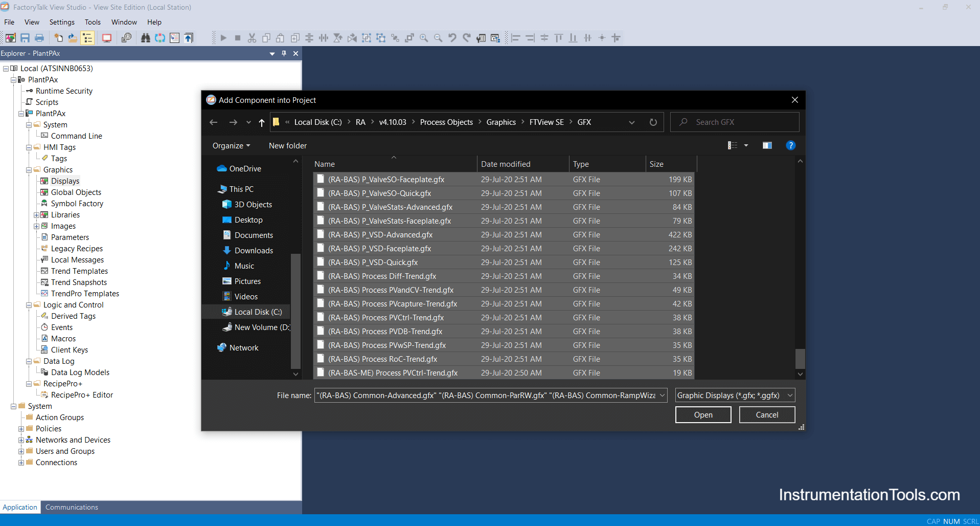Click the Zoom Out magnifier icon
The height and width of the screenshot is (526, 980).
[x=438, y=38]
